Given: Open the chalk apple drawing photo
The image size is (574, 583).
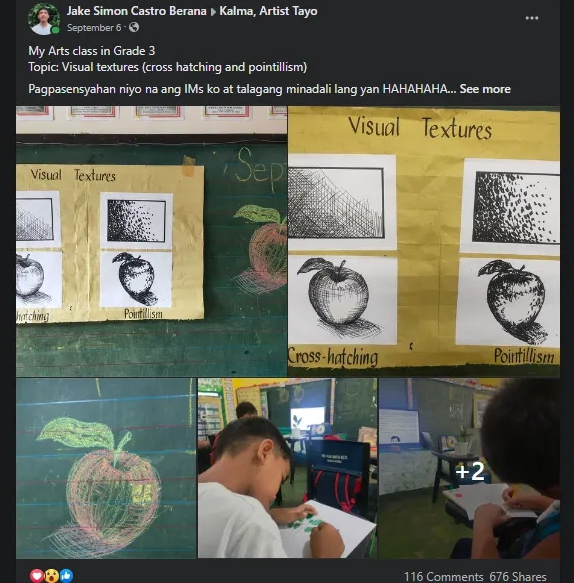Looking at the screenshot, I should 106,468.
